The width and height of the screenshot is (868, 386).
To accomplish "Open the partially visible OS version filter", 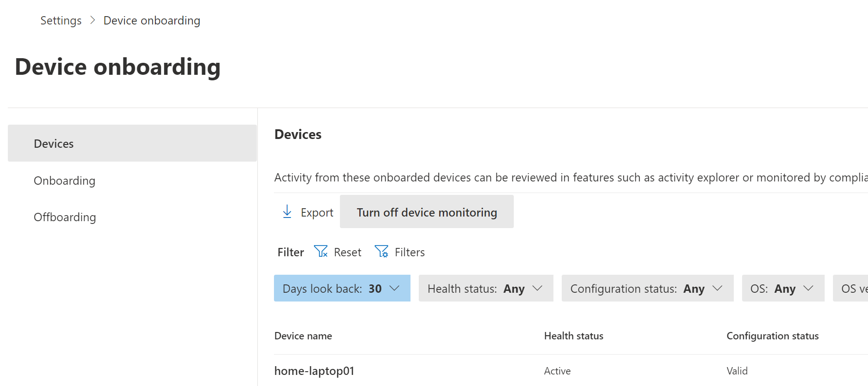I will [852, 289].
